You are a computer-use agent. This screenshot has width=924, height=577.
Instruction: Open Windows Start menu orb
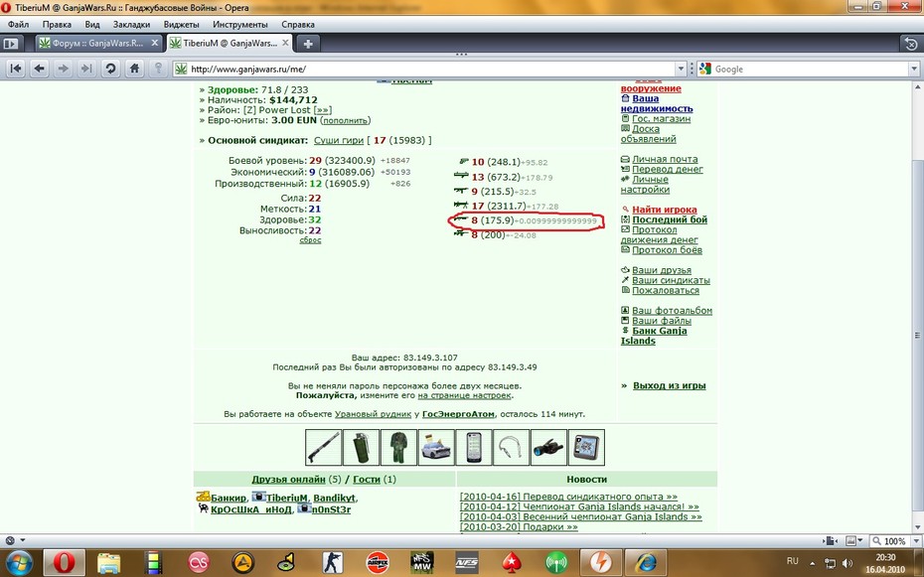[20, 562]
